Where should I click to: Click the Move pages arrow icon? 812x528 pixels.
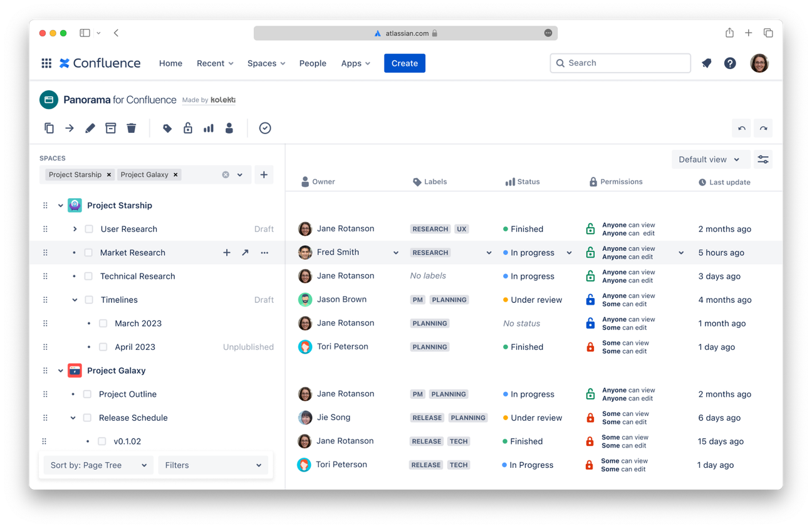tap(69, 128)
